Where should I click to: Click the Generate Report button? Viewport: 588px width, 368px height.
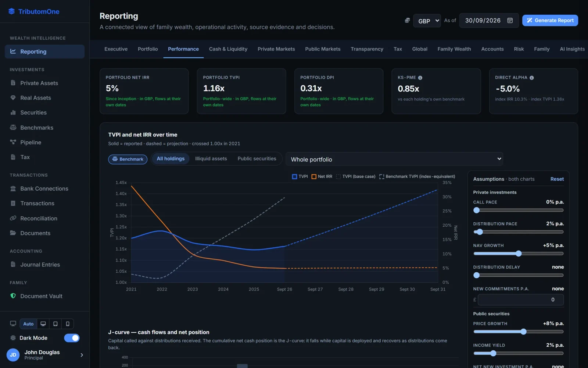click(550, 21)
